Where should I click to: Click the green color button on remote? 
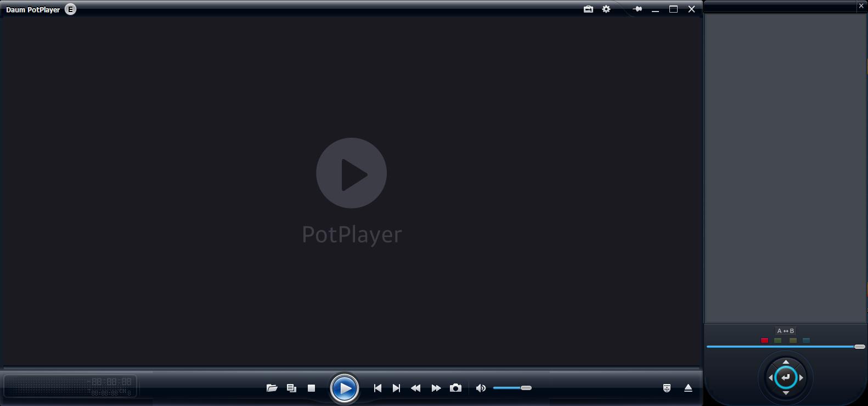(x=777, y=340)
